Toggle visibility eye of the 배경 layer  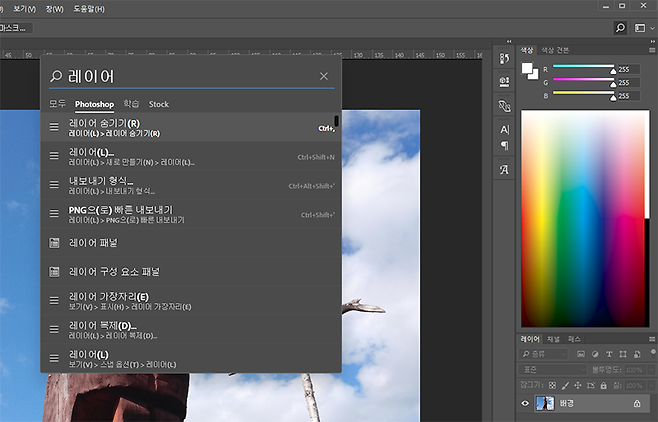(x=526, y=403)
